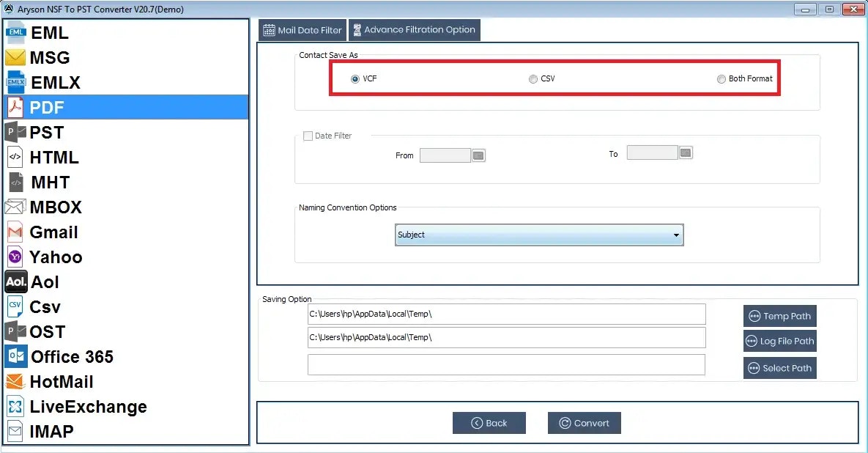
Task: Click the LiveExchange icon
Action: [15, 407]
